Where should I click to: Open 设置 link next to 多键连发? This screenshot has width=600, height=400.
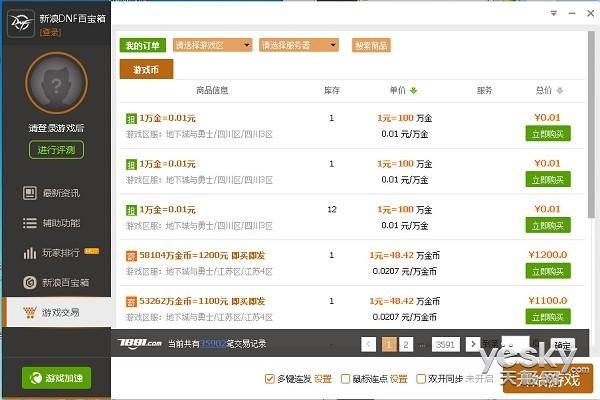(x=323, y=379)
